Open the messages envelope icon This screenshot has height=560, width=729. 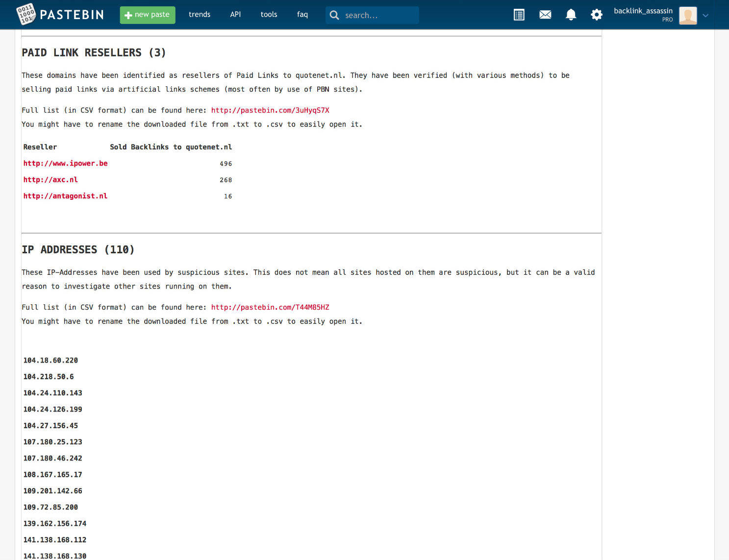tap(545, 15)
